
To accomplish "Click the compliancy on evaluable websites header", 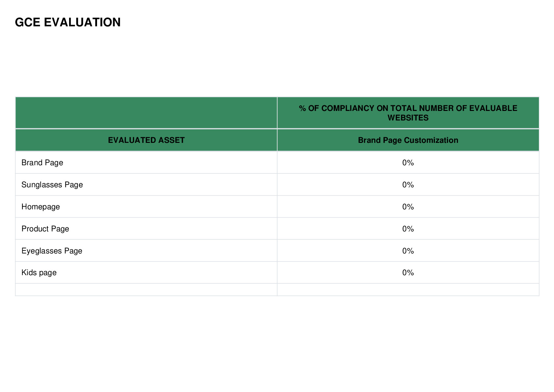I will tap(408, 113).
